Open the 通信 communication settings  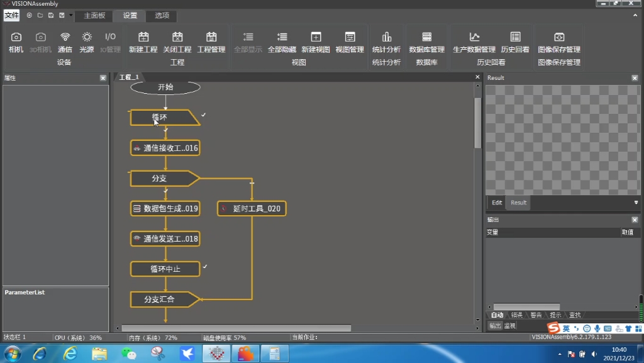(x=65, y=42)
